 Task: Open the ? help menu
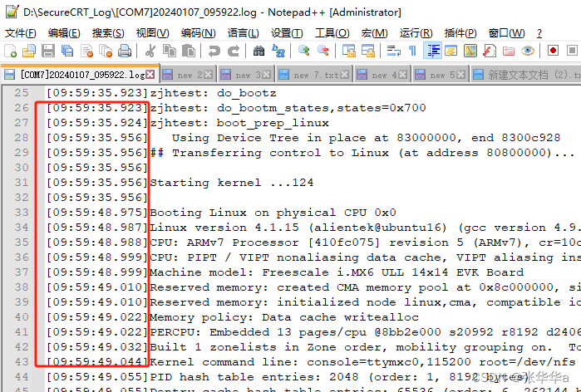click(539, 33)
